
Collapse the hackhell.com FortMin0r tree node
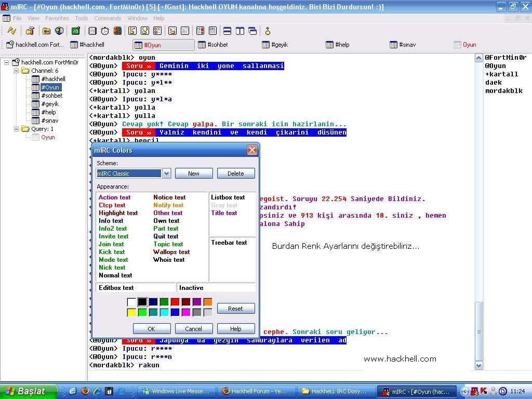[x=6, y=62]
